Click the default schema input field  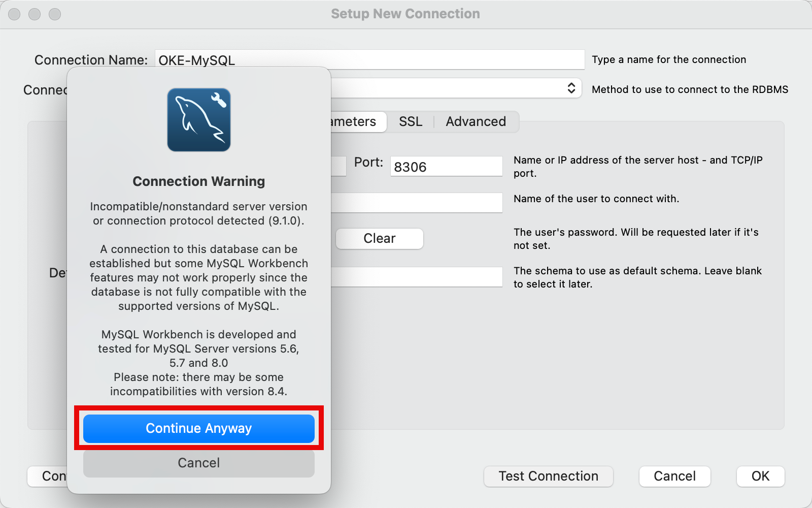(416, 277)
